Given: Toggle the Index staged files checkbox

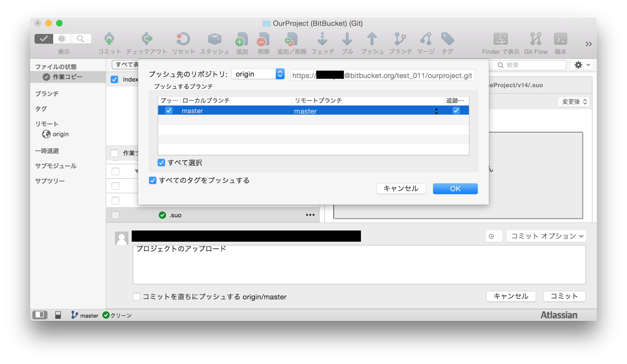Looking at the screenshot, I should pos(114,79).
